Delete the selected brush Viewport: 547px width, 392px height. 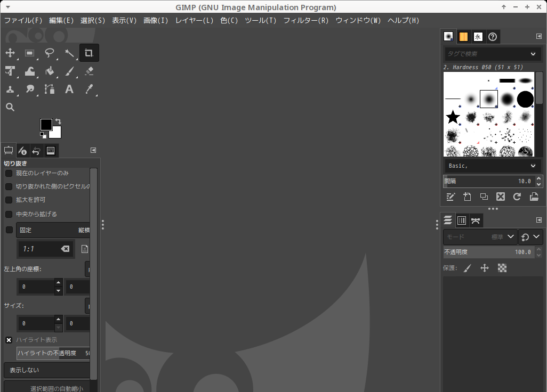point(501,197)
